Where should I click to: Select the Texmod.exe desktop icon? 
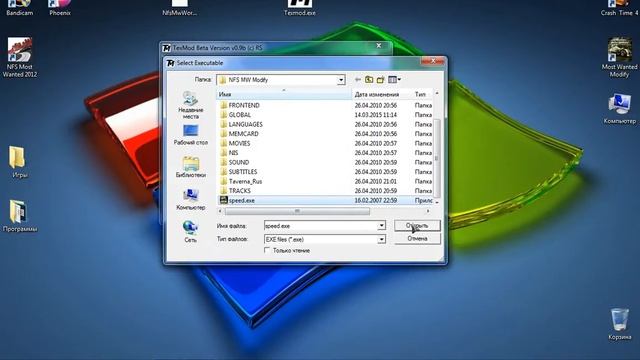click(300, 7)
